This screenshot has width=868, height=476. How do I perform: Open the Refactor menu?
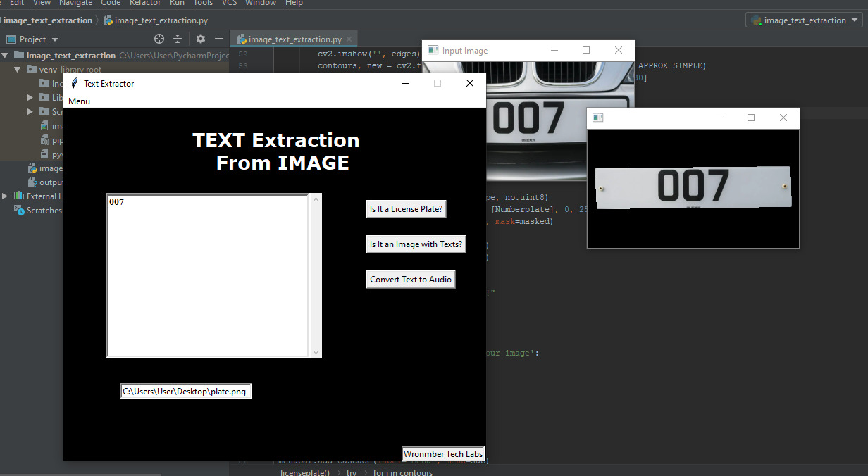[x=145, y=3]
